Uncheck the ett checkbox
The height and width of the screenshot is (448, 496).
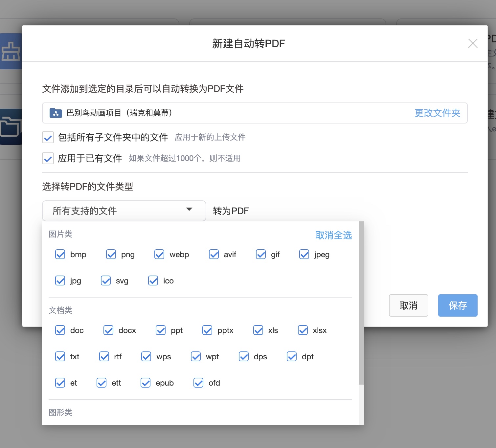[101, 383]
